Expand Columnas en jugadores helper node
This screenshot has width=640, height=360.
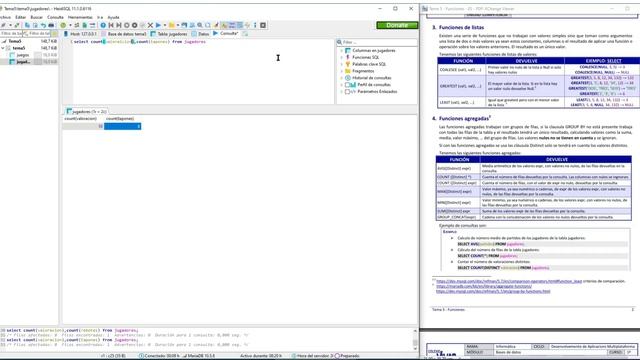click(x=342, y=51)
